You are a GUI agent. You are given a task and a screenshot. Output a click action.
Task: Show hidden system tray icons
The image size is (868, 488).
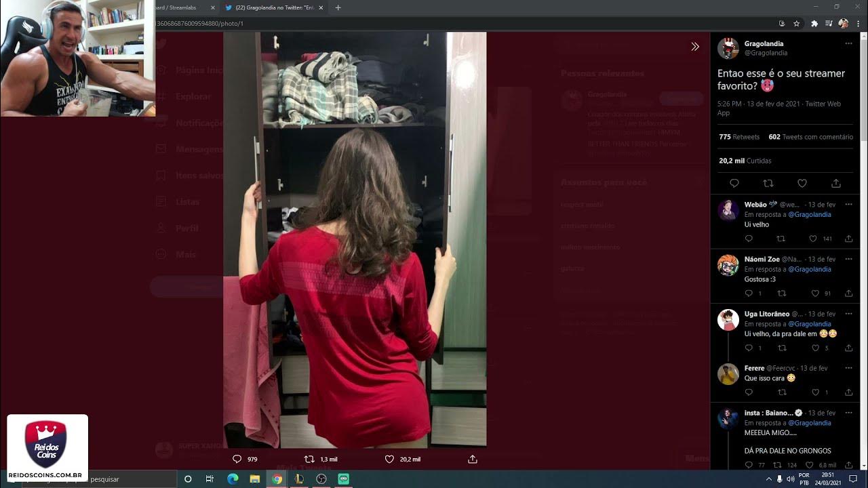[x=768, y=479]
